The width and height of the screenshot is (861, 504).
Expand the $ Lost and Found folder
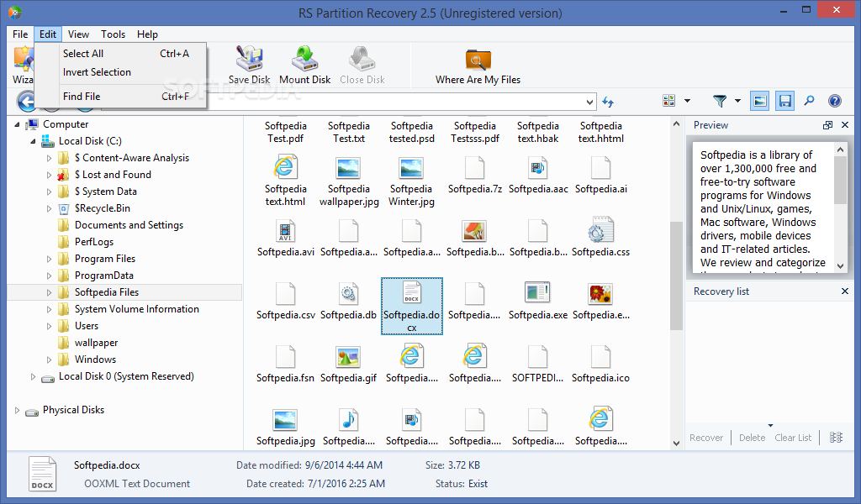click(x=49, y=176)
